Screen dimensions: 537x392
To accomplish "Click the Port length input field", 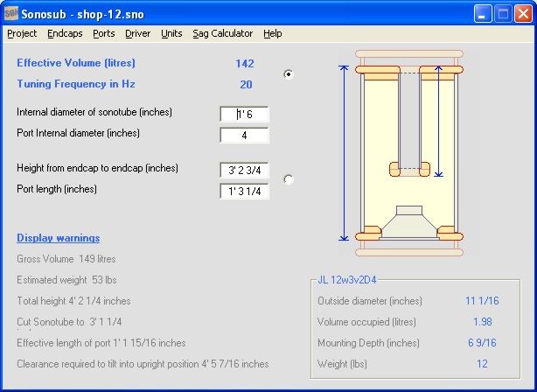I will [244, 191].
